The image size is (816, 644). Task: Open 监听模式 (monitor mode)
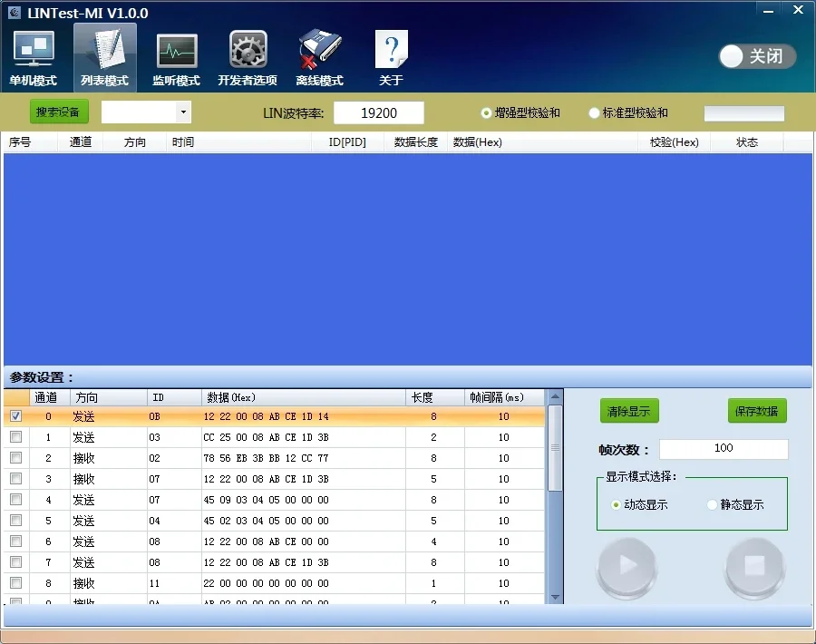[x=176, y=56]
